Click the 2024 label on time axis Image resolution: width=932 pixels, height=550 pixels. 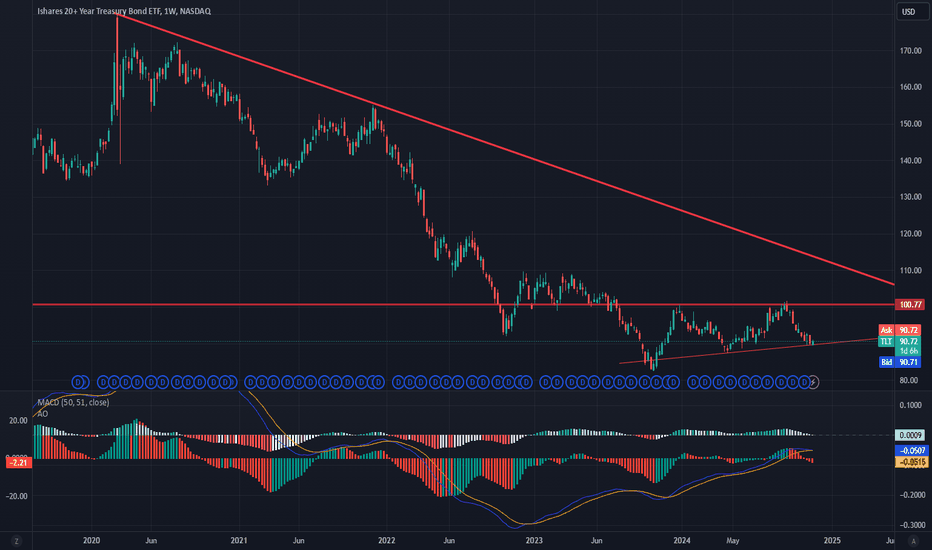(682, 540)
